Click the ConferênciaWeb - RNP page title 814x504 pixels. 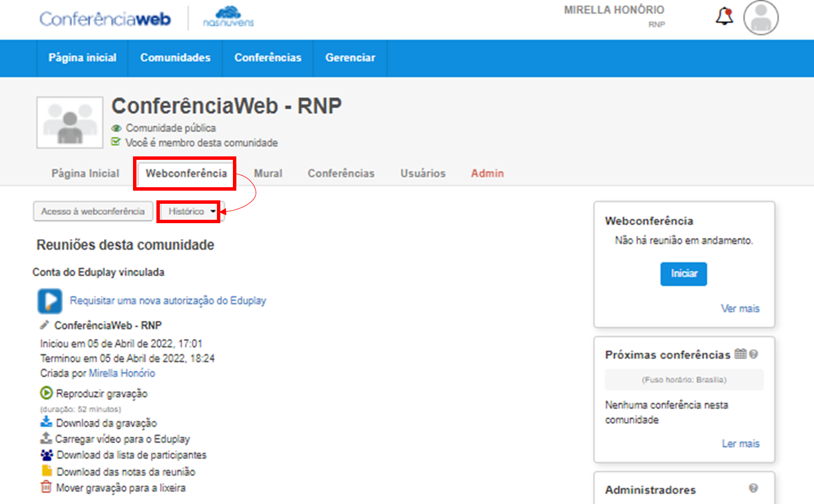pos(227,106)
